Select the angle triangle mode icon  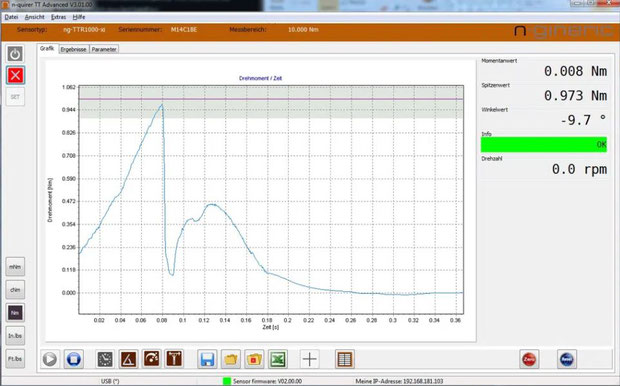point(129,359)
